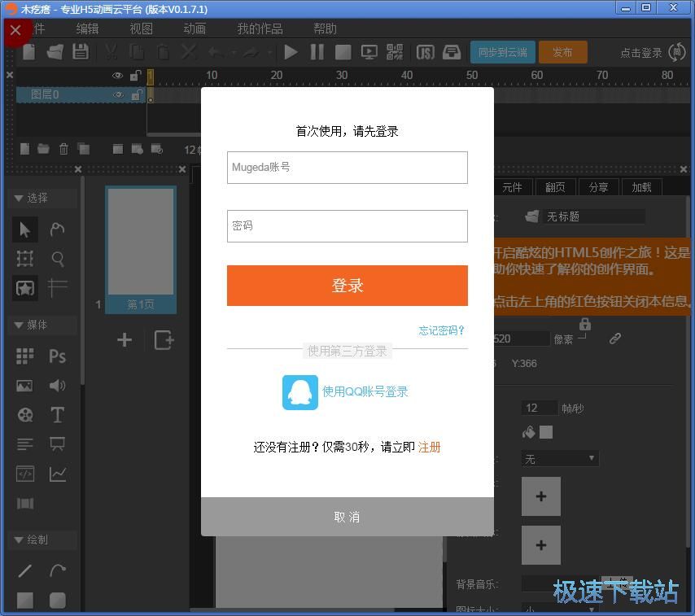Image resolution: width=695 pixels, height=616 pixels.
Task: Click the QR code icon in toolbar
Action: point(395,52)
